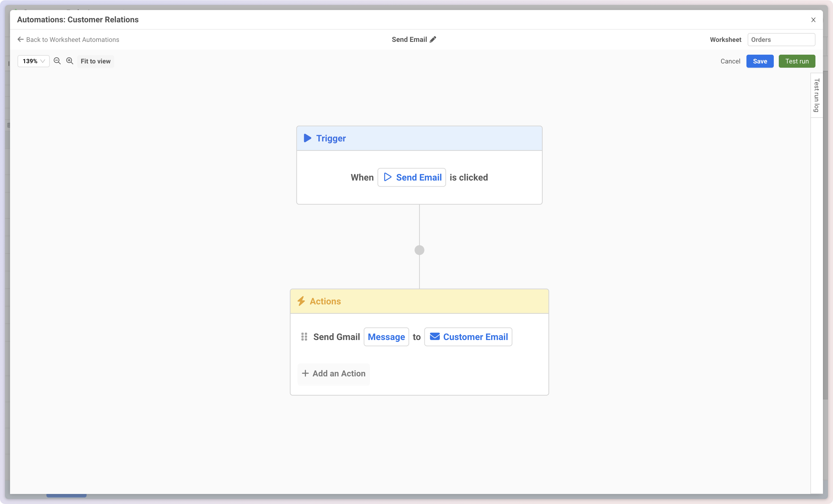Click the play icon in Trigger header
The image size is (833, 504).
tap(307, 138)
